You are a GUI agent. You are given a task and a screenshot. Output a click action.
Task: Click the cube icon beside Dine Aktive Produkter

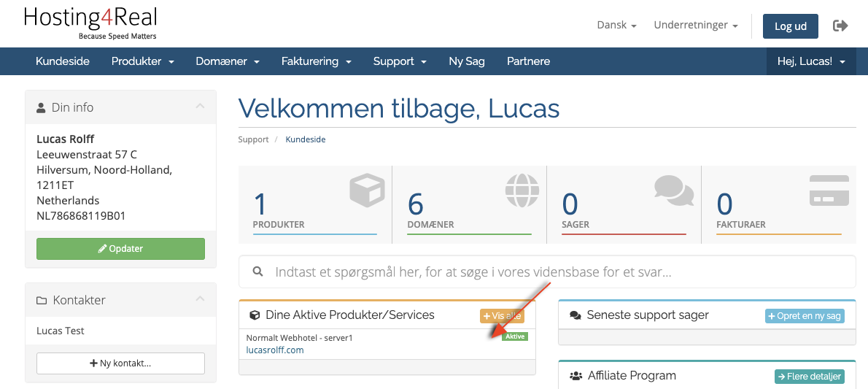pos(255,315)
